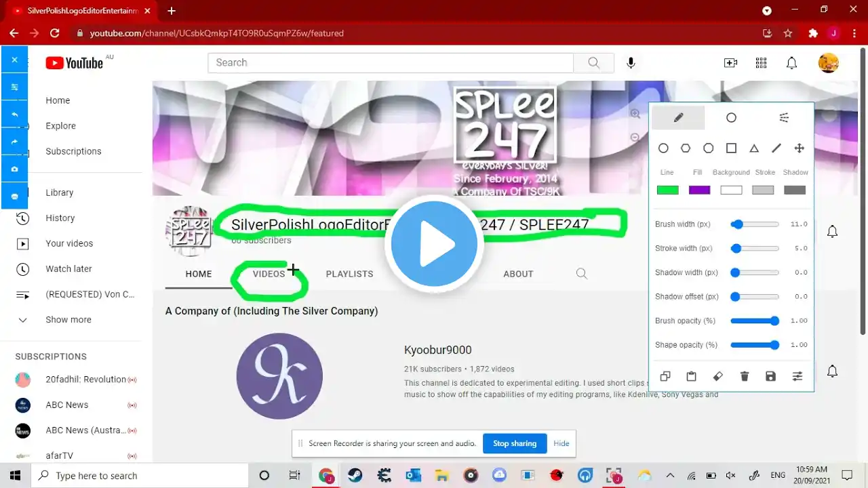868x488 pixels.
Task: Open the YouTube apps grid
Action: pyautogui.click(x=761, y=63)
